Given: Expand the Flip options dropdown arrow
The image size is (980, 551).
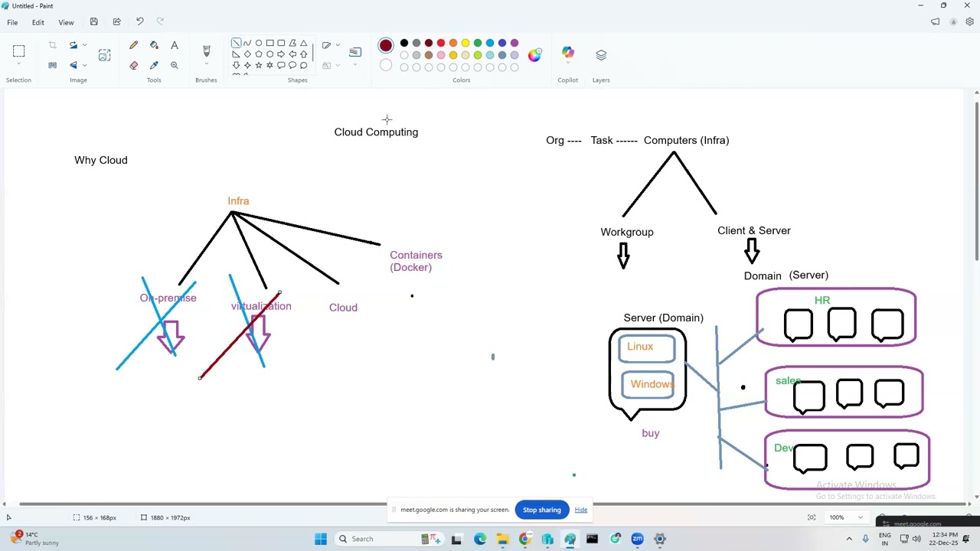Looking at the screenshot, I should tap(84, 65).
